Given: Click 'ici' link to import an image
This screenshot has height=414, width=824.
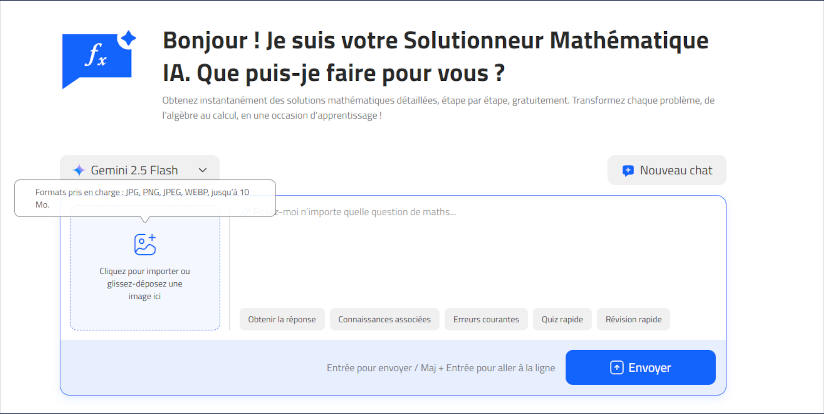Looking at the screenshot, I should pos(157,296).
